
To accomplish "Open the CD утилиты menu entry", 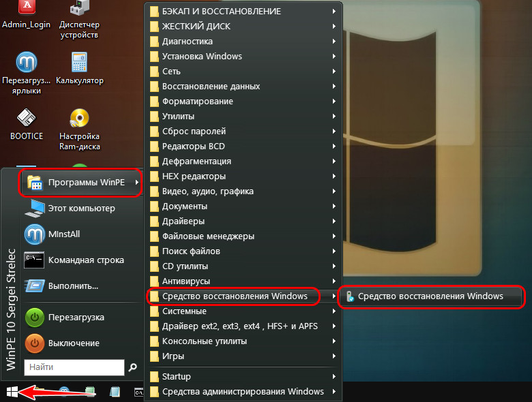I will (243, 266).
